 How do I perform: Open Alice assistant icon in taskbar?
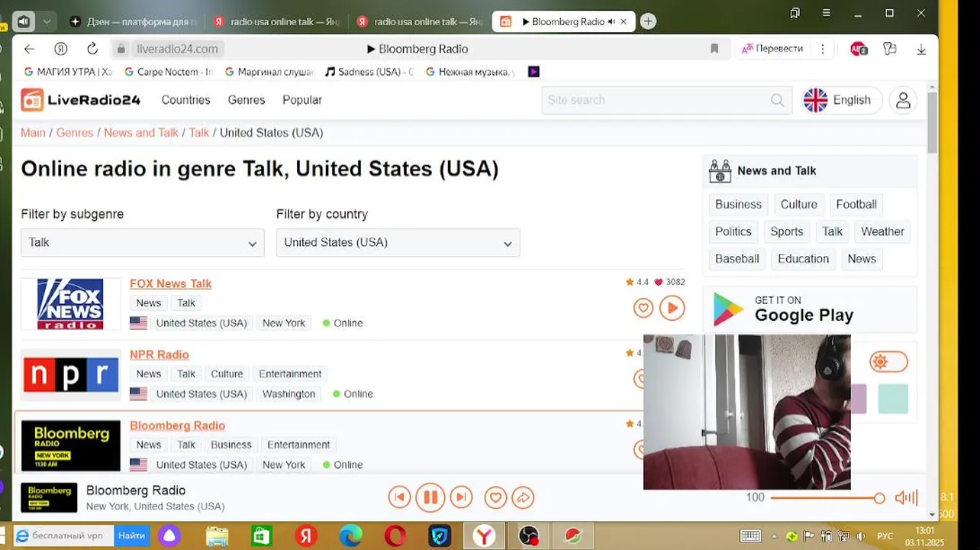pyautogui.click(x=169, y=536)
